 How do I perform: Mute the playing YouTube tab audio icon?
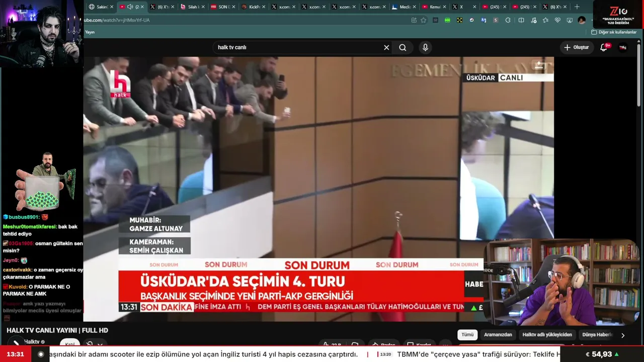(x=130, y=7)
